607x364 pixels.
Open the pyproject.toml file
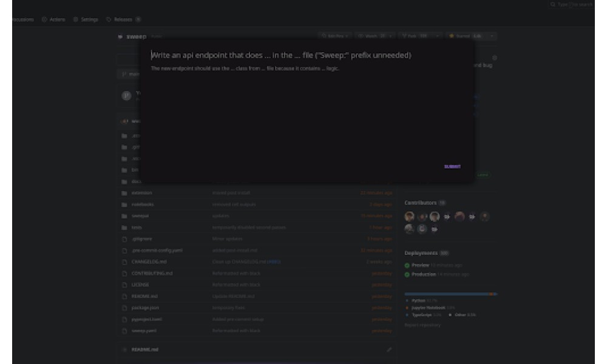click(147, 320)
